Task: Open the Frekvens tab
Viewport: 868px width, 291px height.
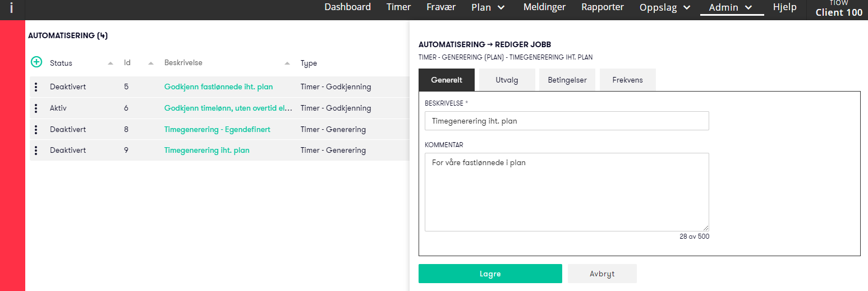Action: coord(627,80)
